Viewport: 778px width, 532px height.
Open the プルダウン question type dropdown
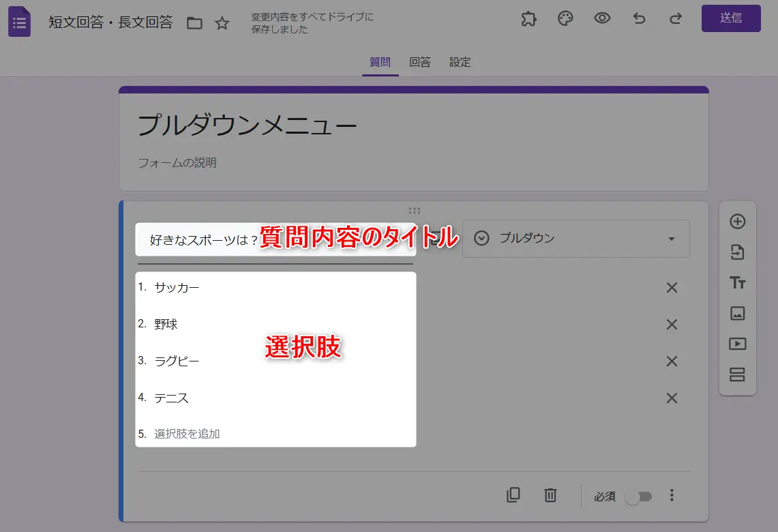(575, 239)
